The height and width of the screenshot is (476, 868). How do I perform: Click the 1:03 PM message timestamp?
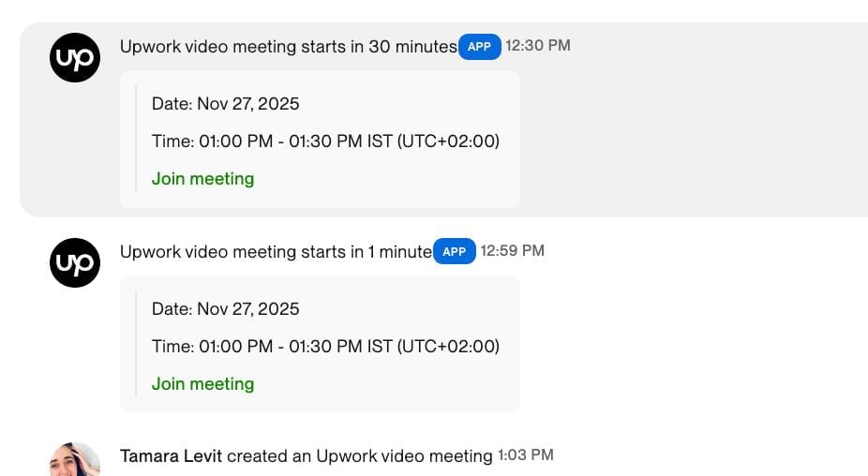(x=525, y=455)
